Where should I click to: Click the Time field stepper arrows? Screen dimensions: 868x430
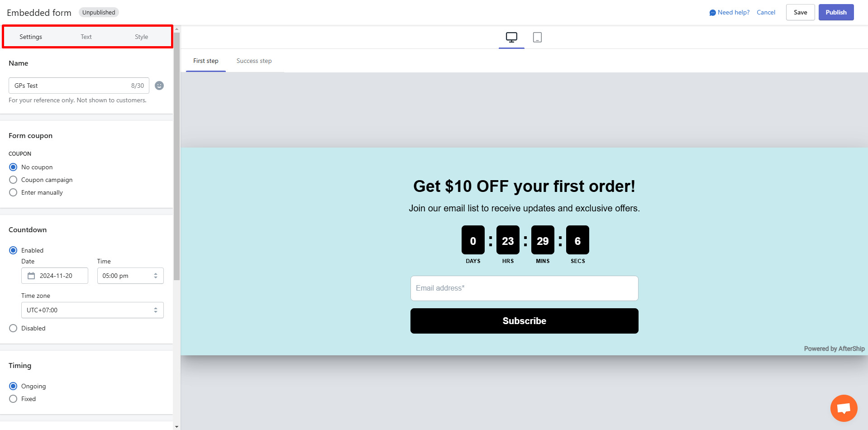pyautogui.click(x=156, y=275)
